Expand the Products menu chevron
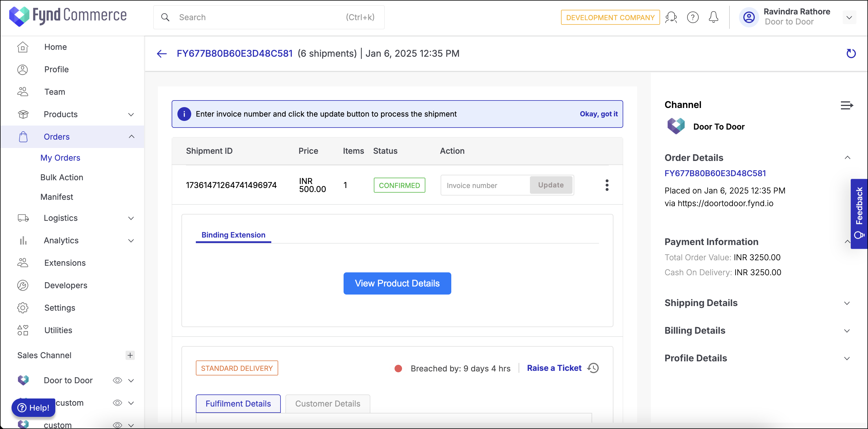The width and height of the screenshot is (868, 429). (x=131, y=115)
